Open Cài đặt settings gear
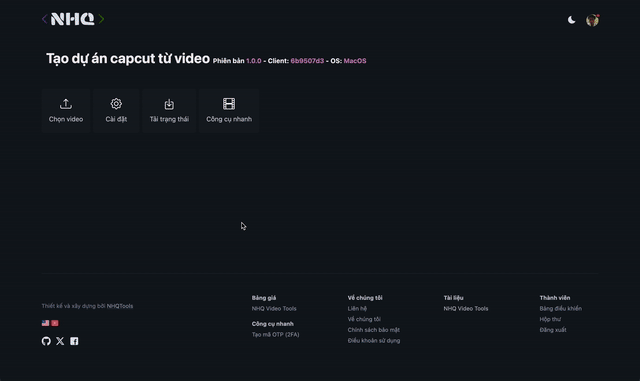This screenshot has width=640, height=381. point(116,104)
